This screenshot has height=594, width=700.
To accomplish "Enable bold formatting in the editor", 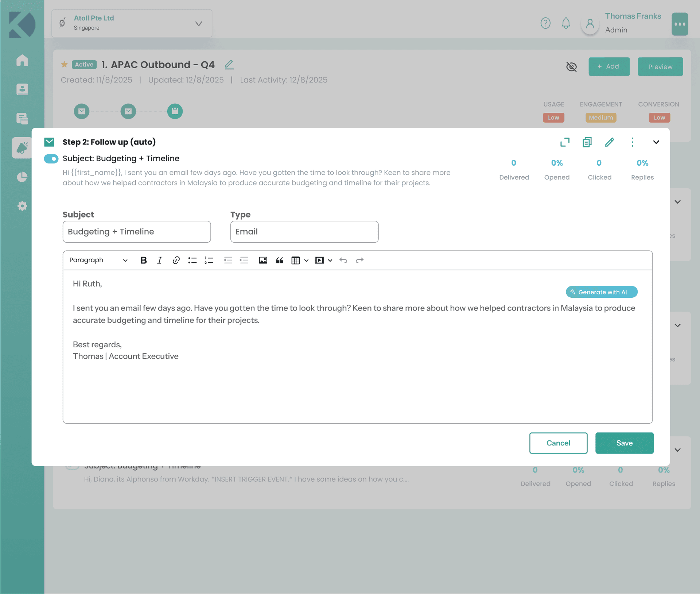I will click(x=143, y=260).
